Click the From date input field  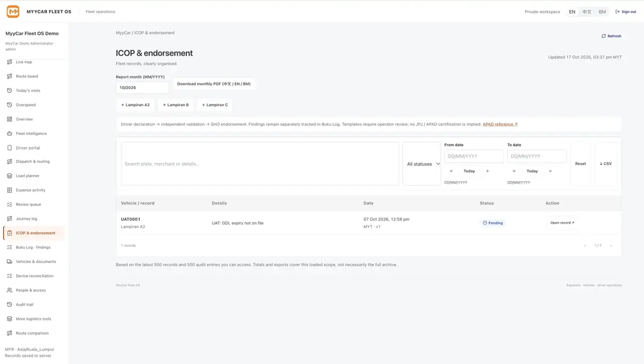point(474,156)
